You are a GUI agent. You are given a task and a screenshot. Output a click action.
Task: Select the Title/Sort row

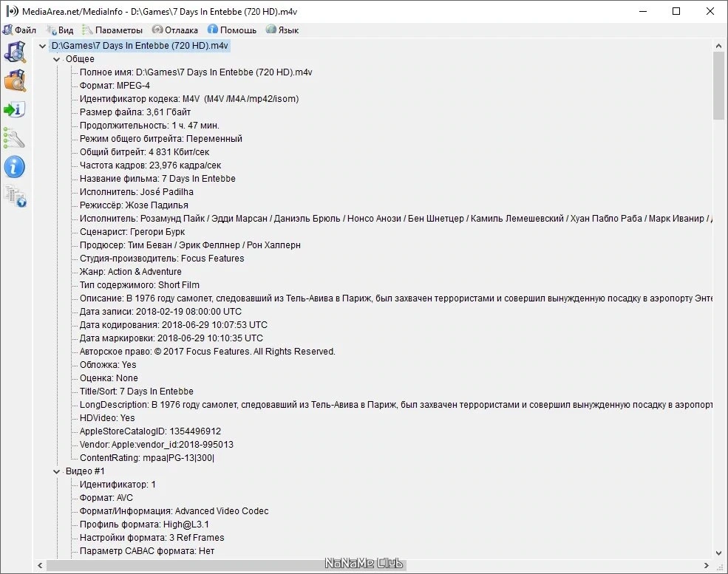point(137,392)
